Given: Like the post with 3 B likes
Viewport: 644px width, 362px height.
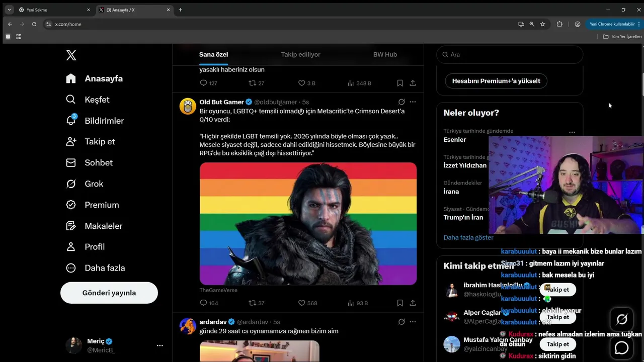Looking at the screenshot, I should pos(302,83).
